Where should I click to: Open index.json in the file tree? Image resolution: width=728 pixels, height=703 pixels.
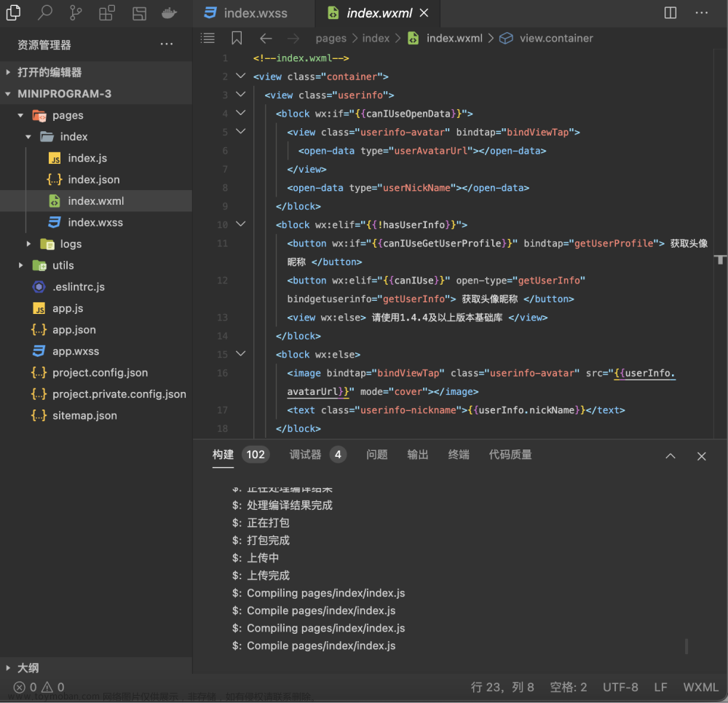coord(95,179)
